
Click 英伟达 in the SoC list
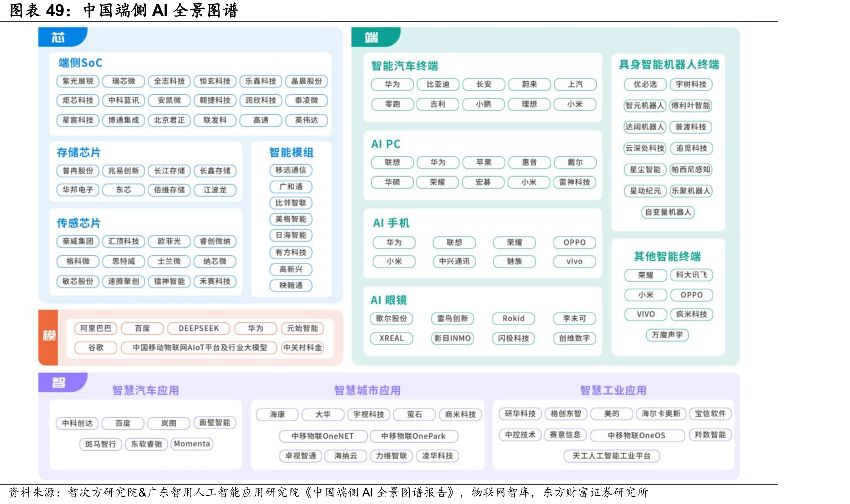click(x=306, y=120)
